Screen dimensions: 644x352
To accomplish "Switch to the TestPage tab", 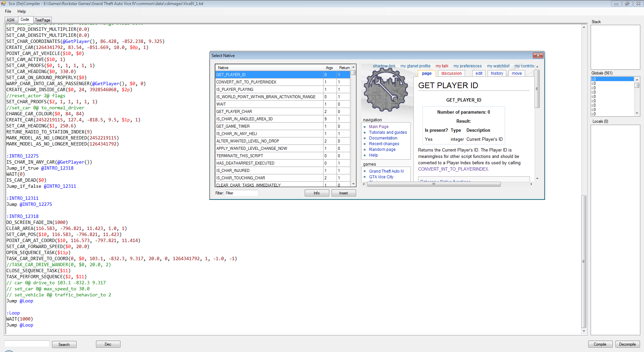I will coord(42,20).
